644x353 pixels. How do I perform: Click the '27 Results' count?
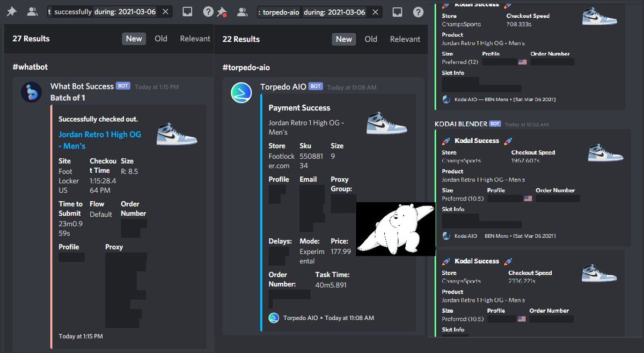(x=31, y=39)
